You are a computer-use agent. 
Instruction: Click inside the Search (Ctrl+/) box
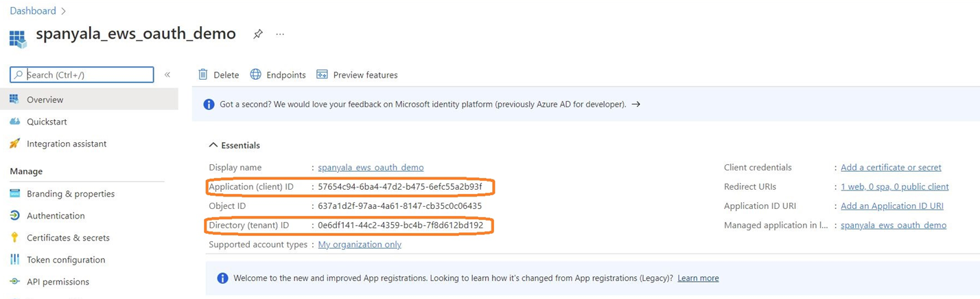coord(82,74)
